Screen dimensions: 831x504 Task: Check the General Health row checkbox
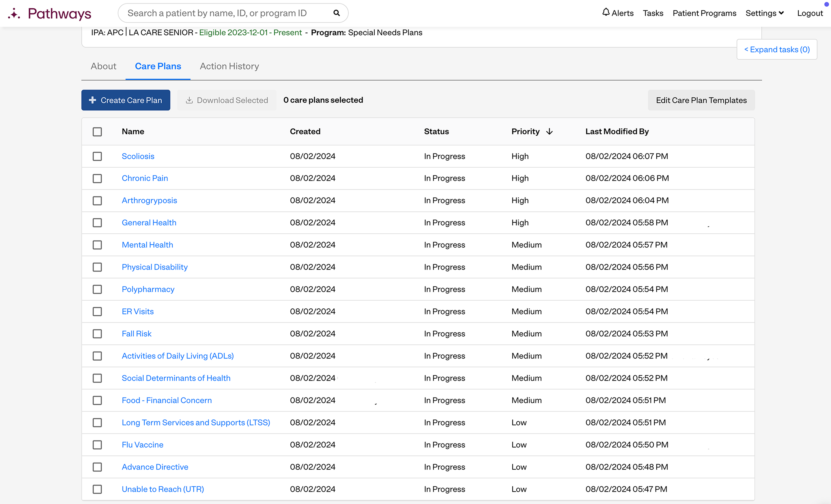(x=97, y=222)
